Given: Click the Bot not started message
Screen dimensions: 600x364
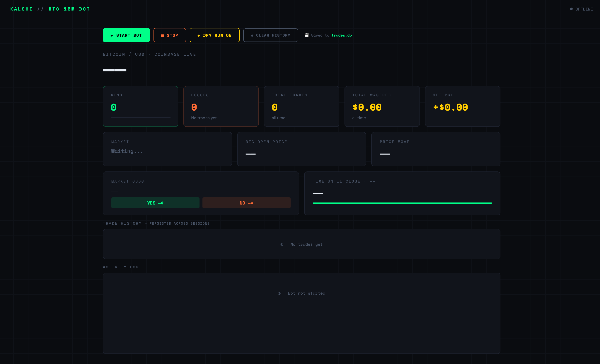Looking at the screenshot, I should click(307, 293).
